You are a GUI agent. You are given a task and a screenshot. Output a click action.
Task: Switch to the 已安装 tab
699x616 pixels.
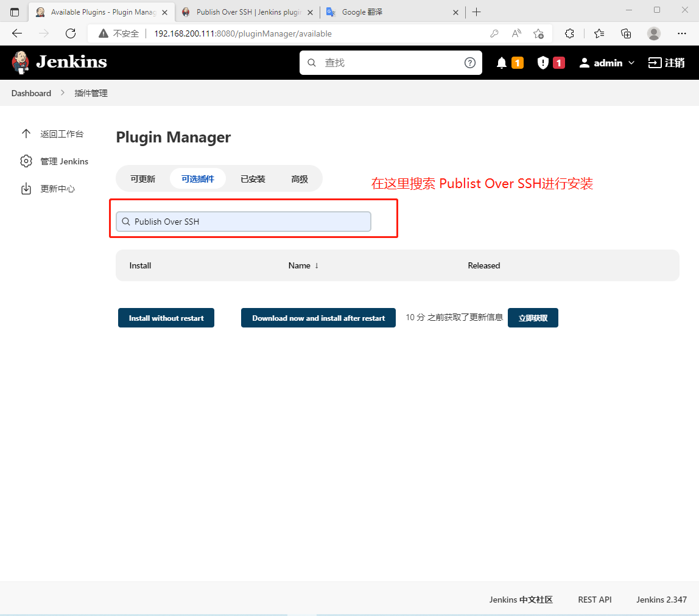click(x=253, y=179)
